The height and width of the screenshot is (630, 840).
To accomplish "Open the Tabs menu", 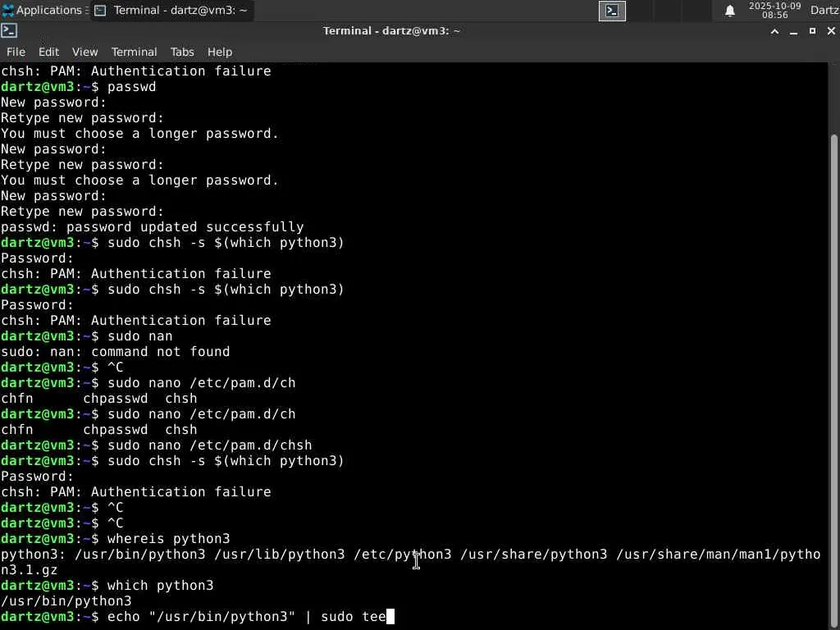I will [x=182, y=52].
